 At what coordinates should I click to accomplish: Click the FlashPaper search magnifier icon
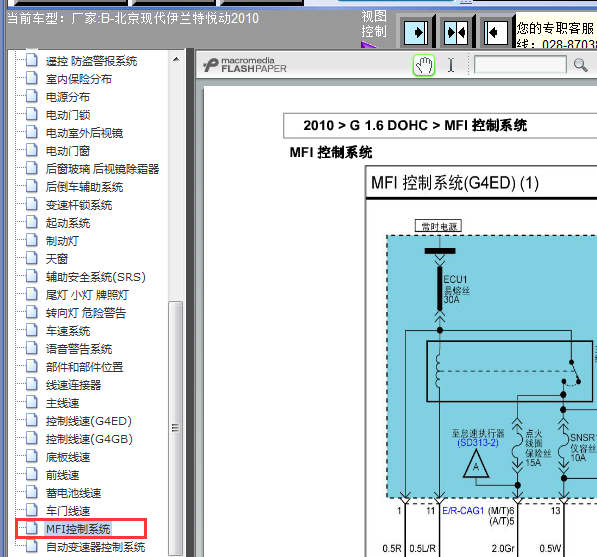(x=580, y=65)
